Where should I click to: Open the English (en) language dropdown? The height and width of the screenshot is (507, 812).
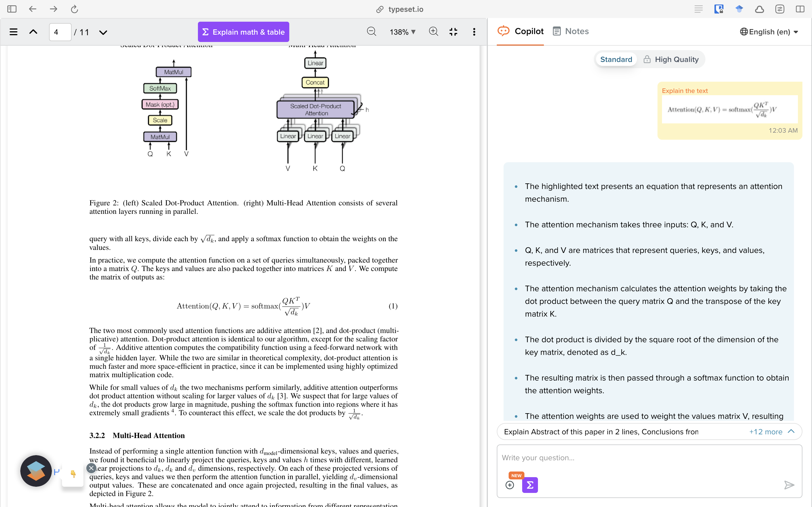769,32
